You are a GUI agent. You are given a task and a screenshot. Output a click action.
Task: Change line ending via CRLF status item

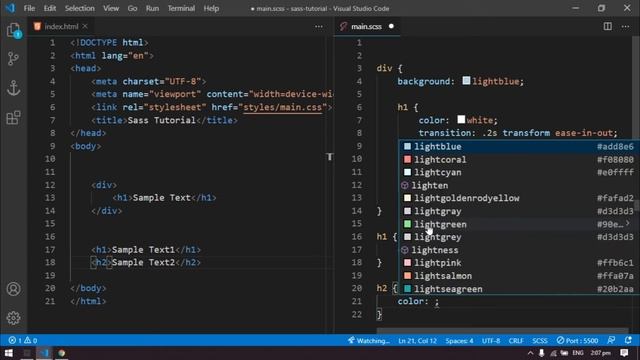point(516,340)
